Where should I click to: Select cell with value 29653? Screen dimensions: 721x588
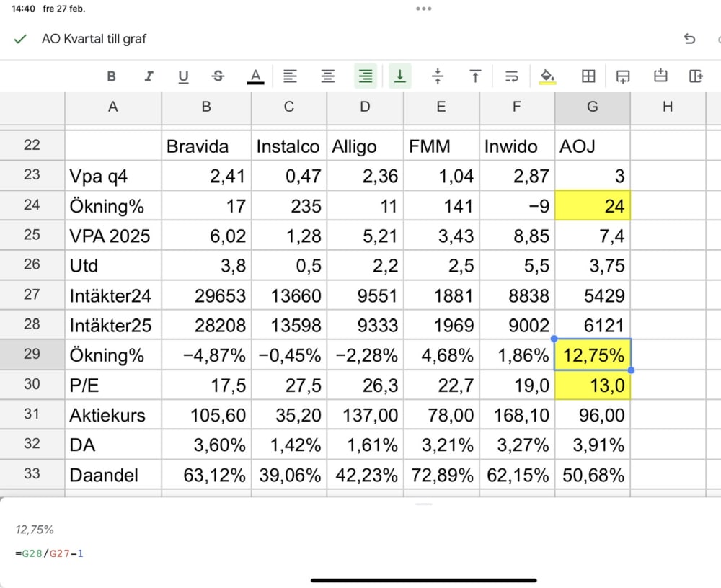[x=206, y=295]
